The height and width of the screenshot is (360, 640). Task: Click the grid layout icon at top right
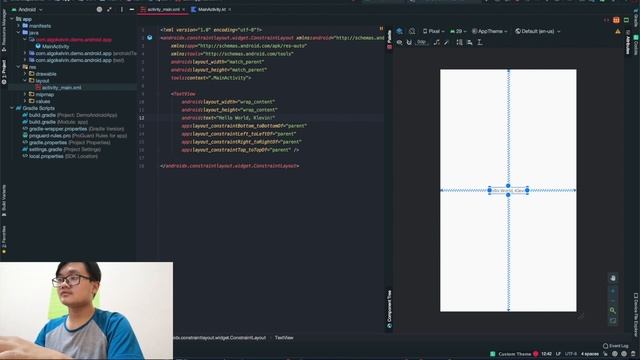click(616, 20)
